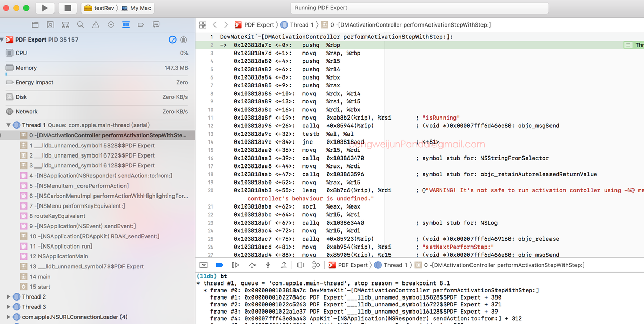Select the Disk gauge
The width and height of the screenshot is (644, 324).
click(x=97, y=97)
